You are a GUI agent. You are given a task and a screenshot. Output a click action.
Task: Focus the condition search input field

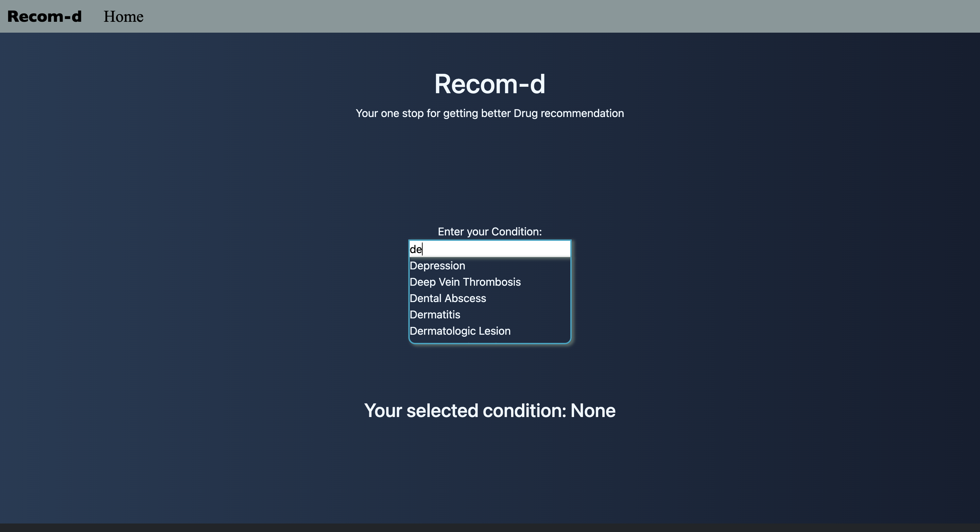tap(490, 249)
